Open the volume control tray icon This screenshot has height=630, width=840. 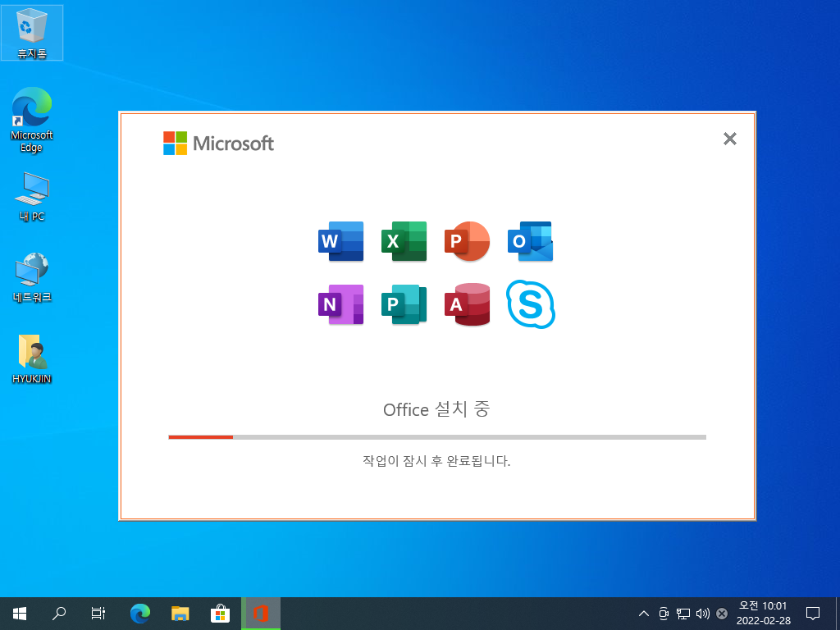[x=702, y=614]
